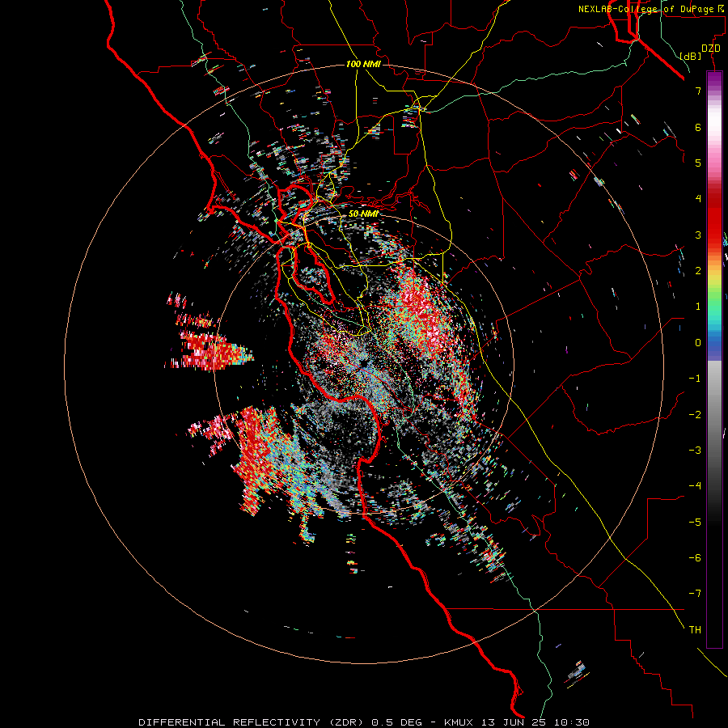Click the "-7" tick on the color scale

click(695, 594)
